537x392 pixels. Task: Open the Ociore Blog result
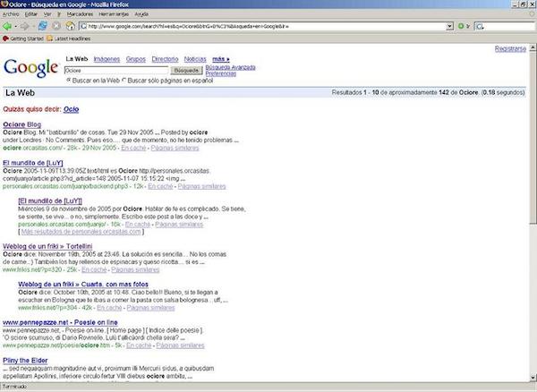pyautogui.click(x=21, y=124)
